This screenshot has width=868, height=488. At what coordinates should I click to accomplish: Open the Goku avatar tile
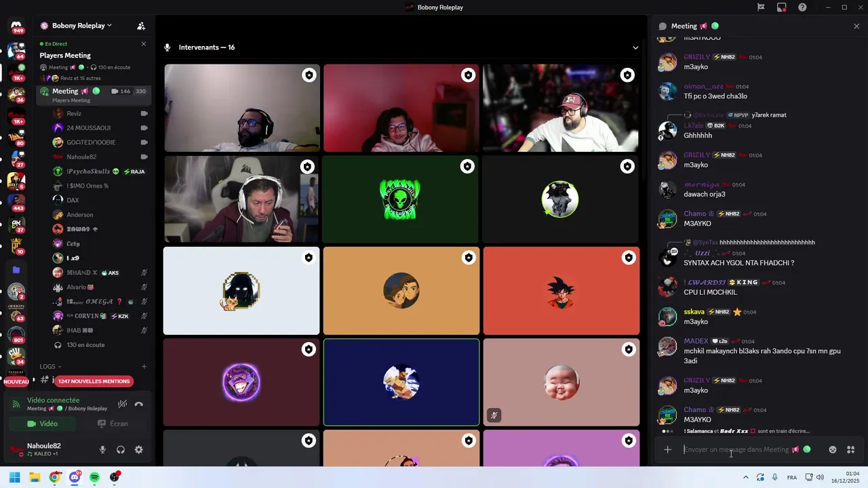(x=561, y=291)
